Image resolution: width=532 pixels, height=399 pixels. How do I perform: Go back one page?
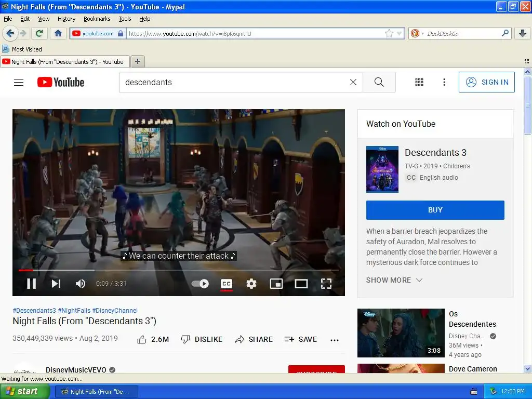click(10, 33)
